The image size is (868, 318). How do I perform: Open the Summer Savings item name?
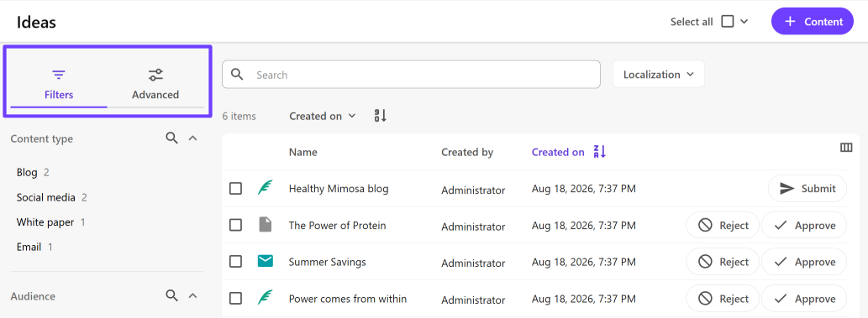pos(327,262)
